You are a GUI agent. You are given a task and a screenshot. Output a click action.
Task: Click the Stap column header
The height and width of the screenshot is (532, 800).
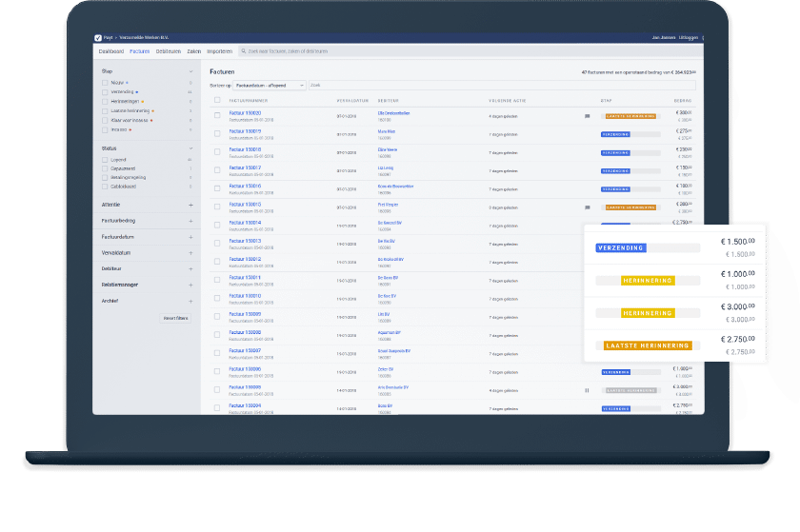click(606, 101)
